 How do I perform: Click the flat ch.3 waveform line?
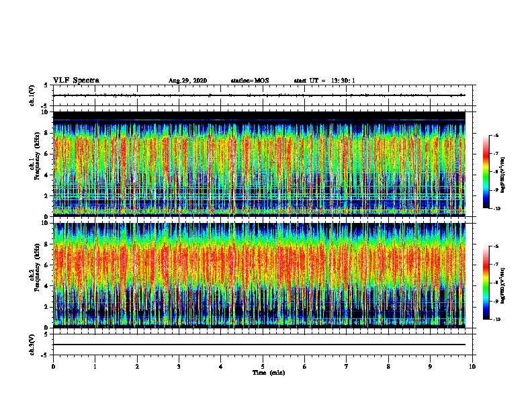[x=259, y=345]
